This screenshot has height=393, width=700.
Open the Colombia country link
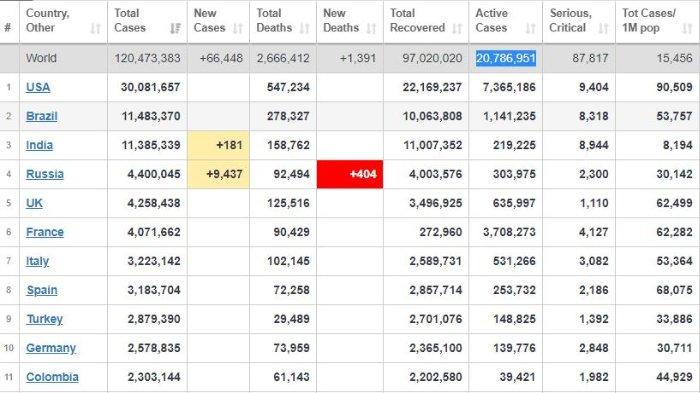(x=52, y=377)
